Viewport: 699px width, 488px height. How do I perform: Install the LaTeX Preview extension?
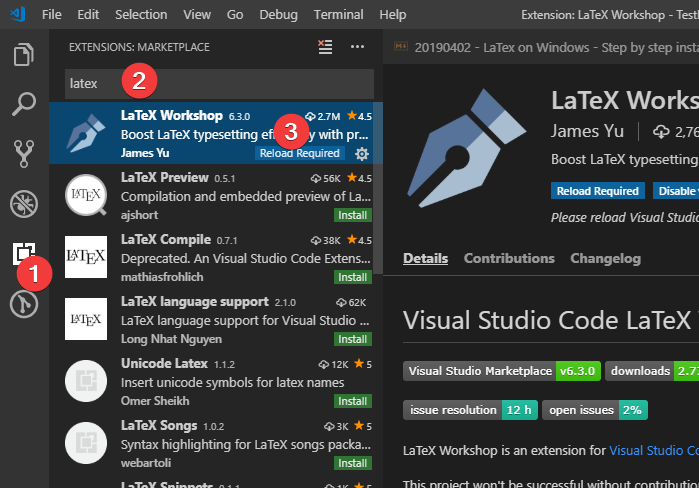352,215
